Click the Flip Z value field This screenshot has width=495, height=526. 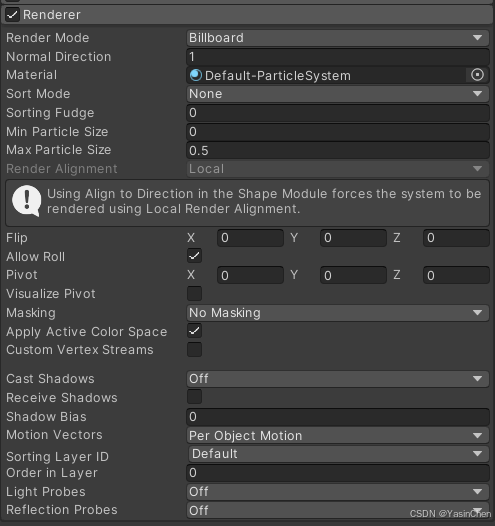[x=456, y=238]
